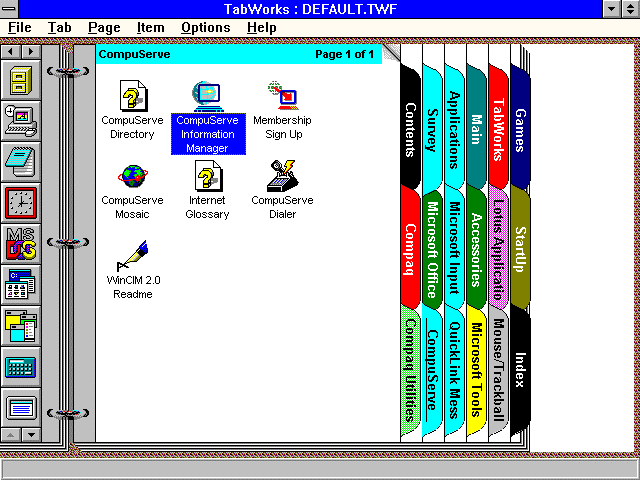Select the Membership Sign Up icon

(x=282, y=109)
